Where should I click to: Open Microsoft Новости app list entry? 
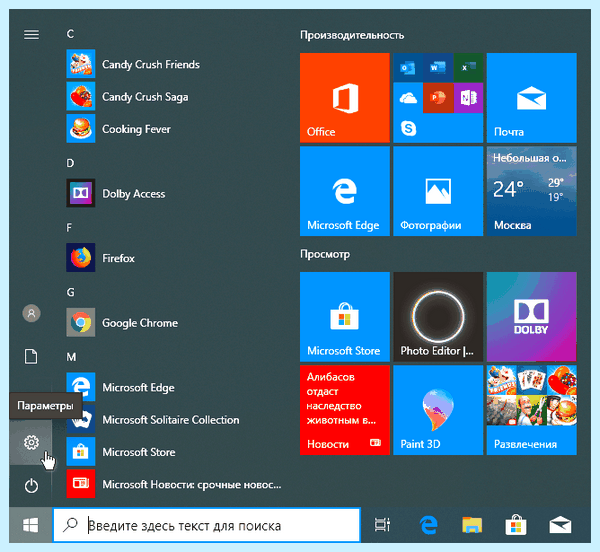(174, 484)
